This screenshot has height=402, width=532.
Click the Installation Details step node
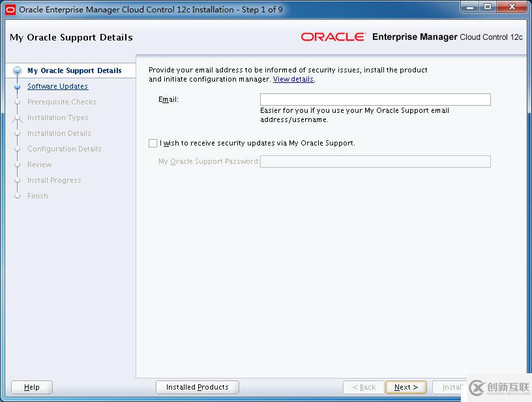[x=16, y=133]
